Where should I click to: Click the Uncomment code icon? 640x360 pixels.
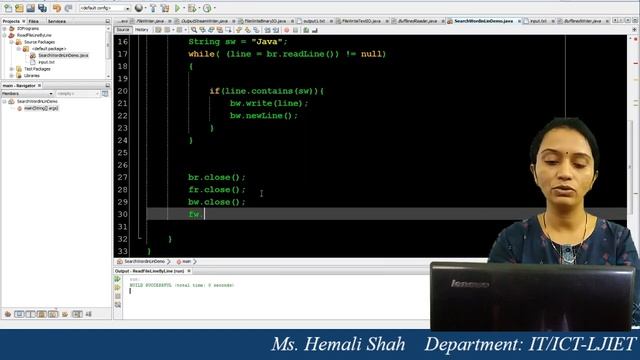point(314,30)
